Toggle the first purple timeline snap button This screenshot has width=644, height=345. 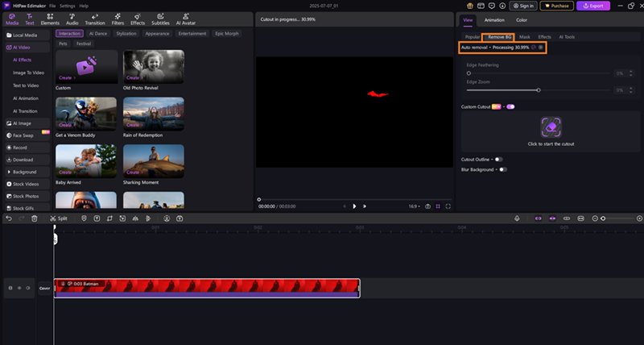click(x=538, y=218)
